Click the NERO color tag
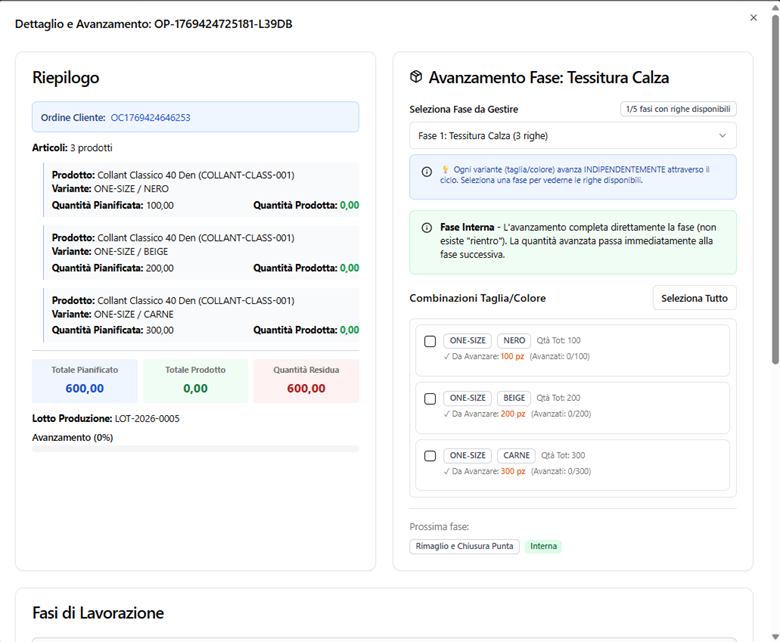780x642 pixels. click(514, 341)
